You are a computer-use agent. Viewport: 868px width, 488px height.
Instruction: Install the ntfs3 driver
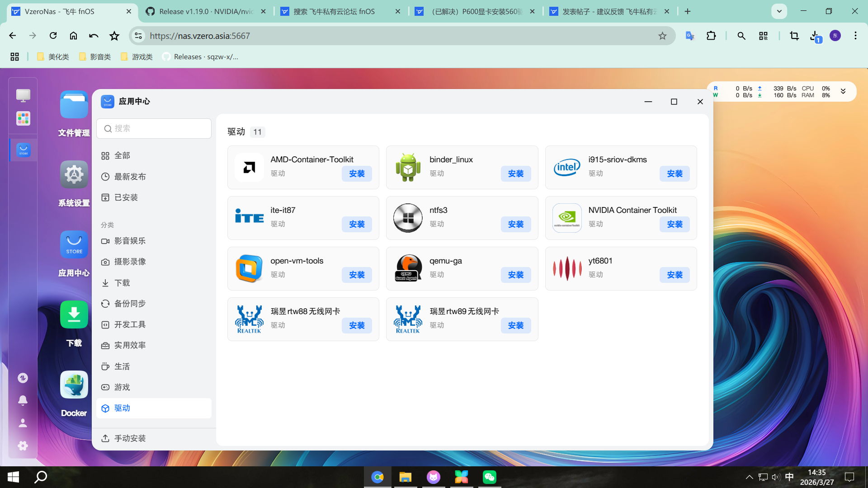pos(515,224)
